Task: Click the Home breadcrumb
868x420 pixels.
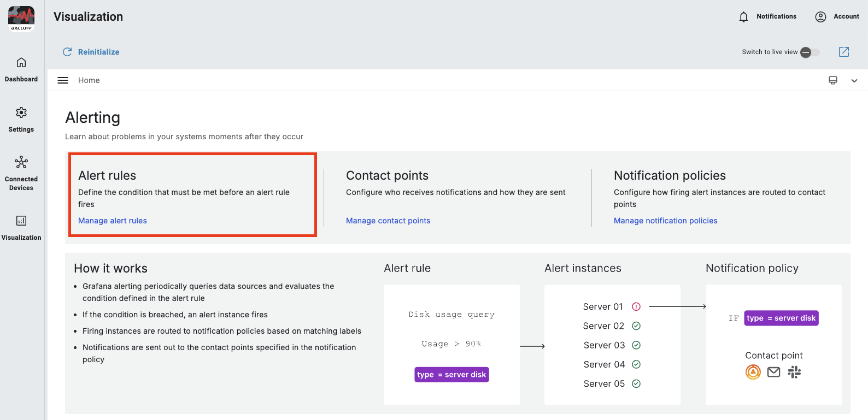Action: click(x=89, y=80)
